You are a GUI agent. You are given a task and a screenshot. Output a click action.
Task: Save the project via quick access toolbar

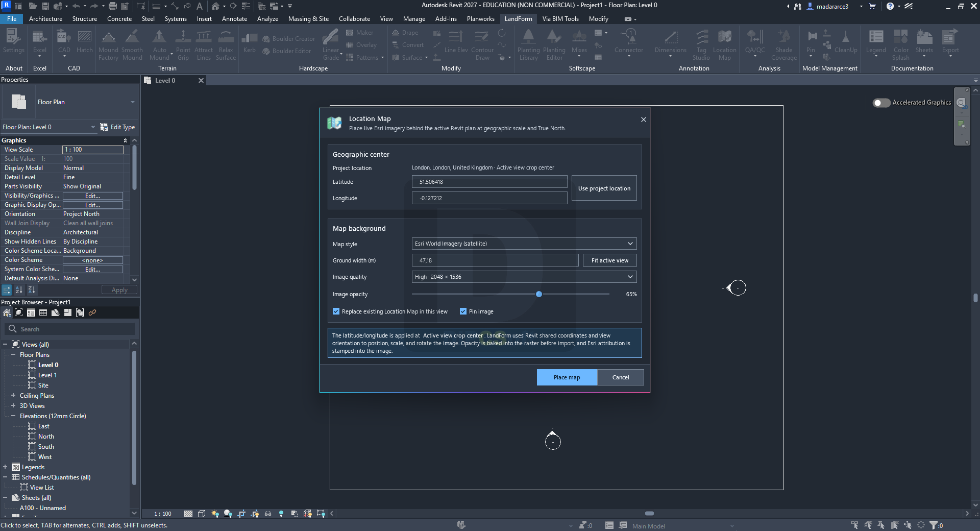pyautogui.click(x=45, y=6)
